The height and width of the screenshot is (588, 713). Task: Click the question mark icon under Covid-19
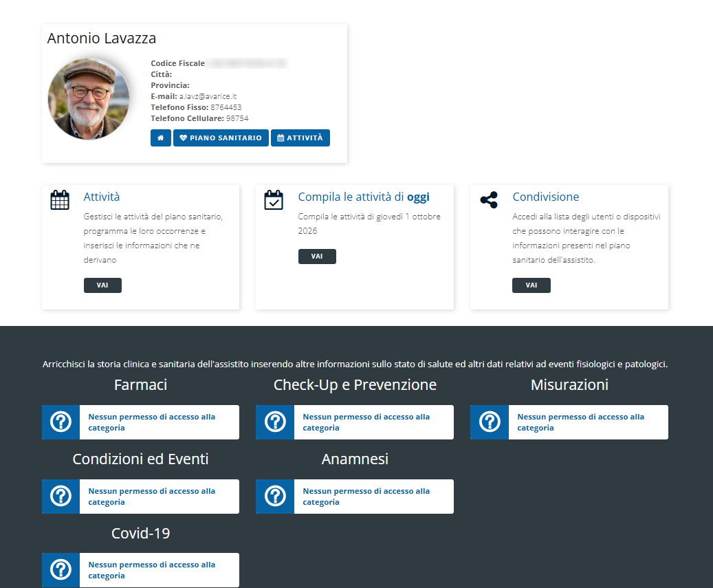pos(61,570)
